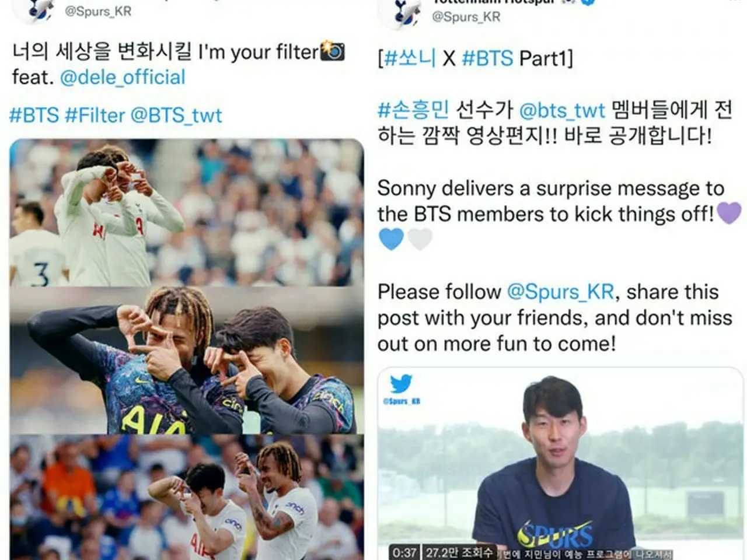Image resolution: width=747 pixels, height=560 pixels.
Task: Click the blue heart emoji
Action: (x=391, y=239)
